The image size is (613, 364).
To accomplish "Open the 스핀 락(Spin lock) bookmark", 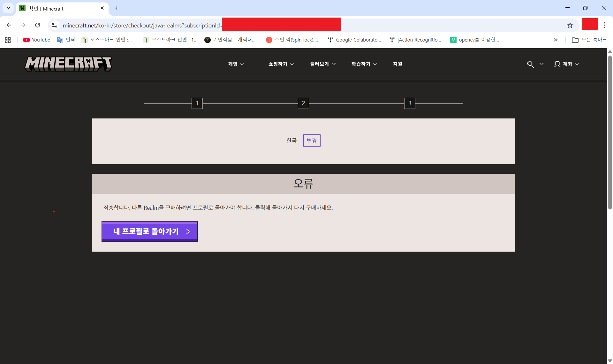I will click(x=292, y=40).
